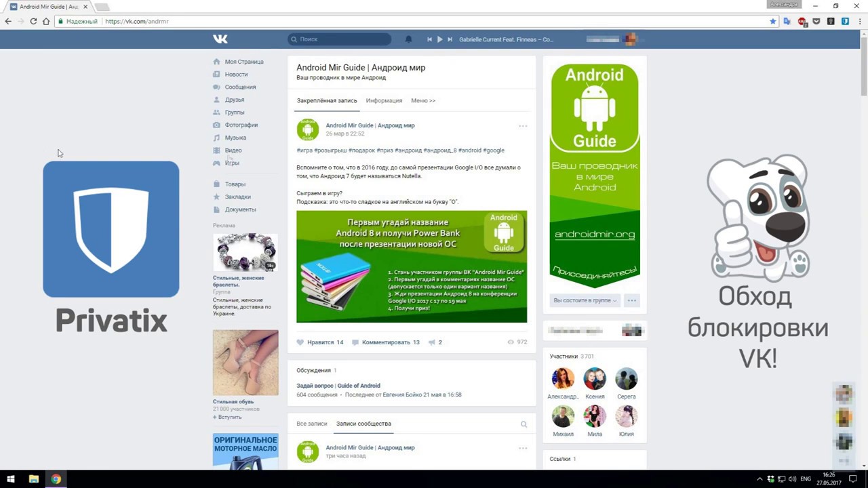Like the pinned post (Нравится 14)
868x488 pixels.
(320, 342)
